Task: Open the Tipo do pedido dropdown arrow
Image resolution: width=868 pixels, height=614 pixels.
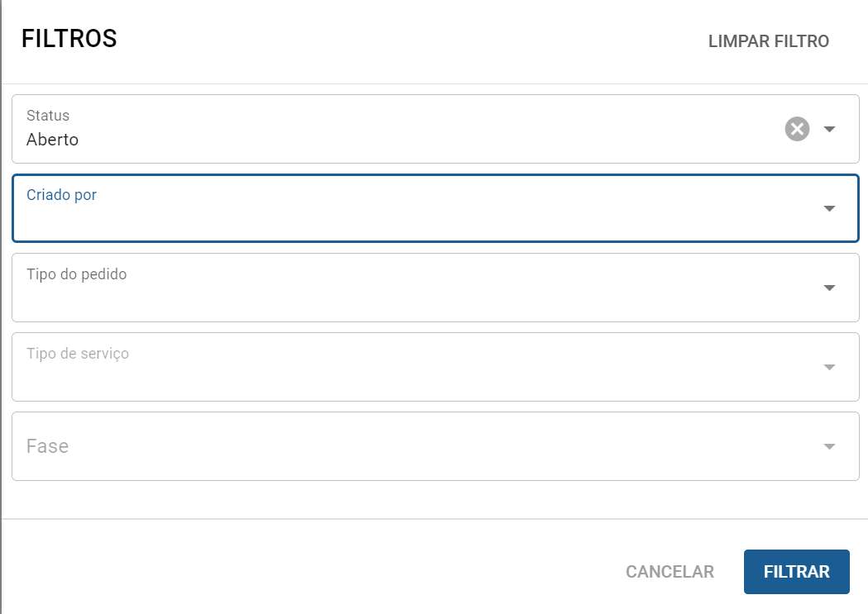Action: coord(828,288)
